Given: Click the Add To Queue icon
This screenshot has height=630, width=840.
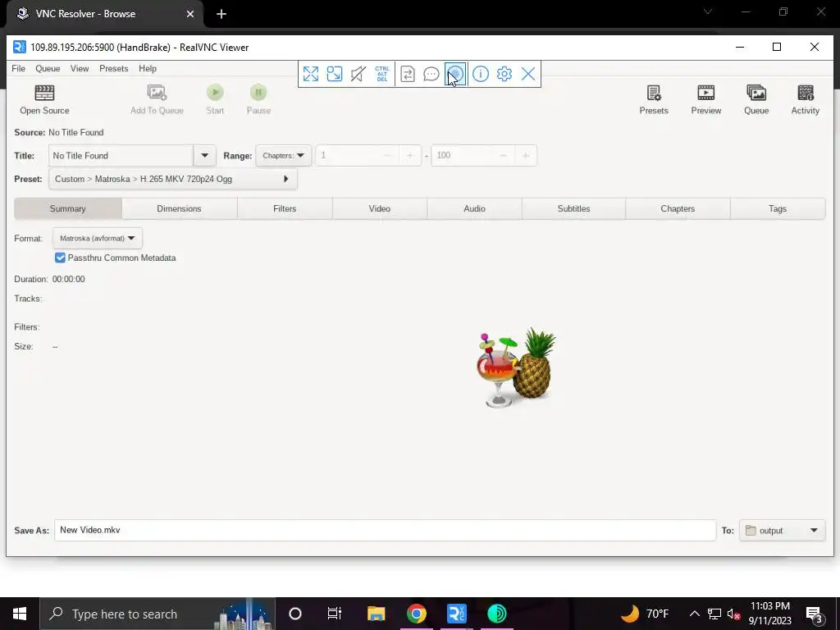Looking at the screenshot, I should pos(157,93).
